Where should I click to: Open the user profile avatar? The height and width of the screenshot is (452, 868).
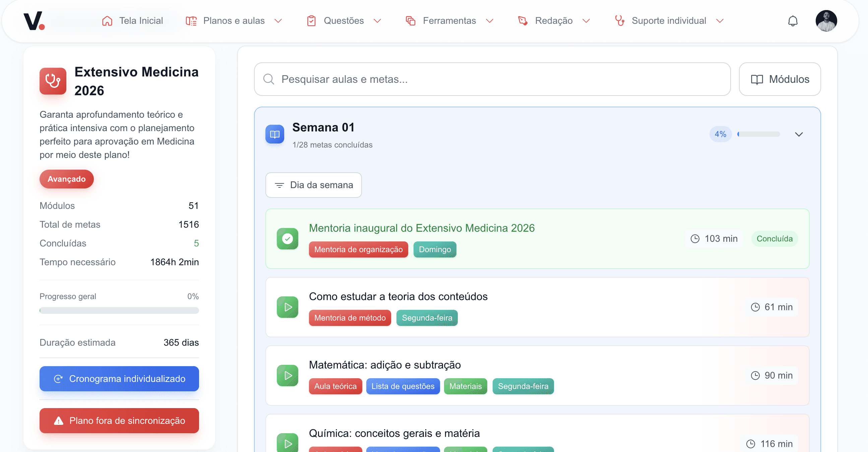pos(826,21)
